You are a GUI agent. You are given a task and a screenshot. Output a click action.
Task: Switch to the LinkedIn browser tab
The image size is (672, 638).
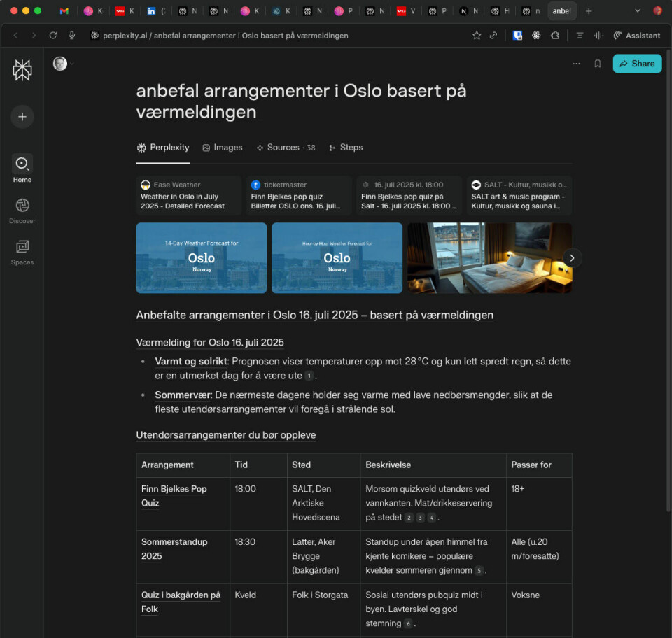point(151,11)
